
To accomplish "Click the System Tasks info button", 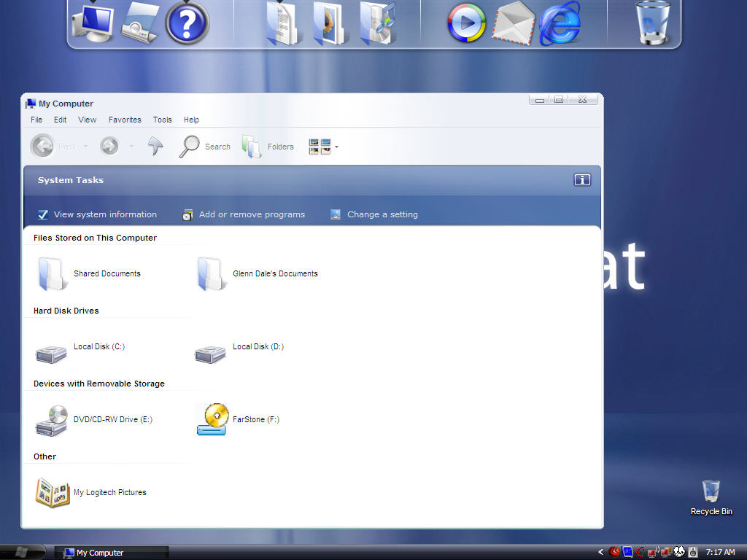I will tap(582, 180).
